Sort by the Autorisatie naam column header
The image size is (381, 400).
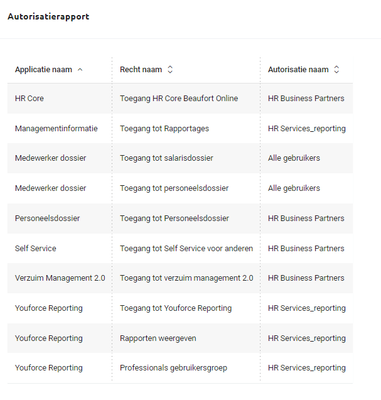(298, 70)
